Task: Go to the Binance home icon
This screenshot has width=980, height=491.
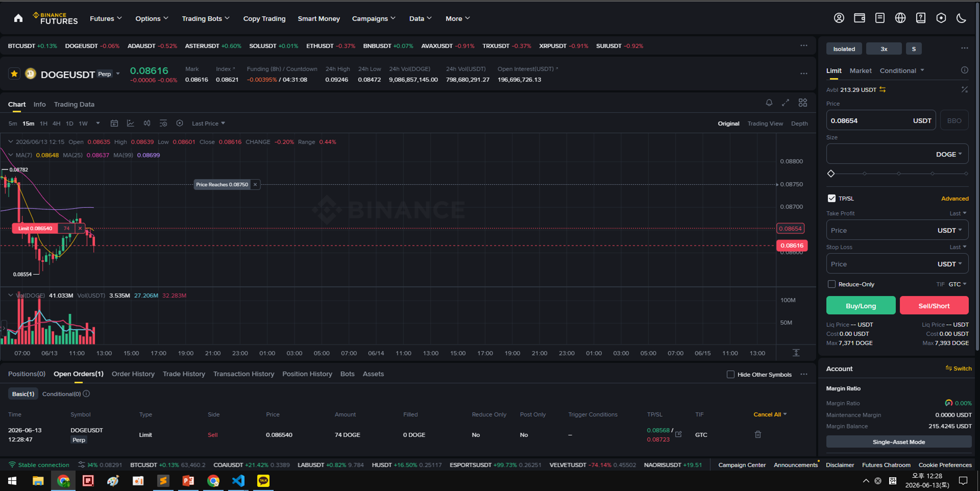Action: click(x=18, y=18)
